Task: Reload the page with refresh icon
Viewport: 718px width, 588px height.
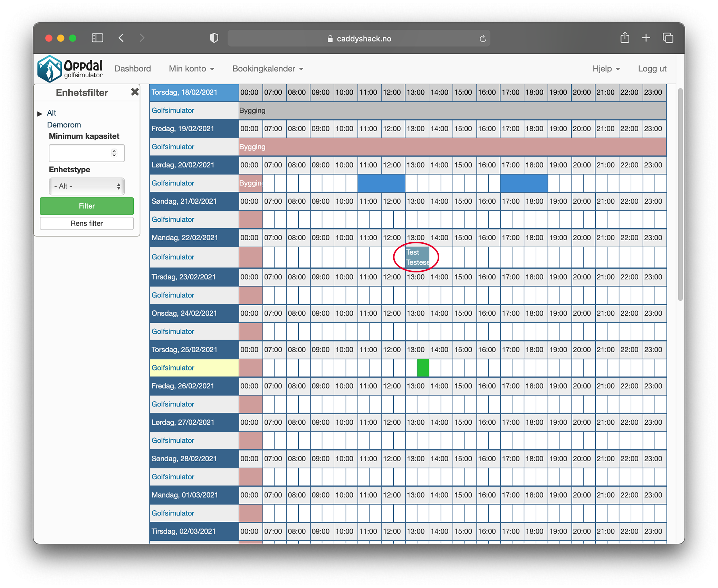Action: pyautogui.click(x=482, y=39)
